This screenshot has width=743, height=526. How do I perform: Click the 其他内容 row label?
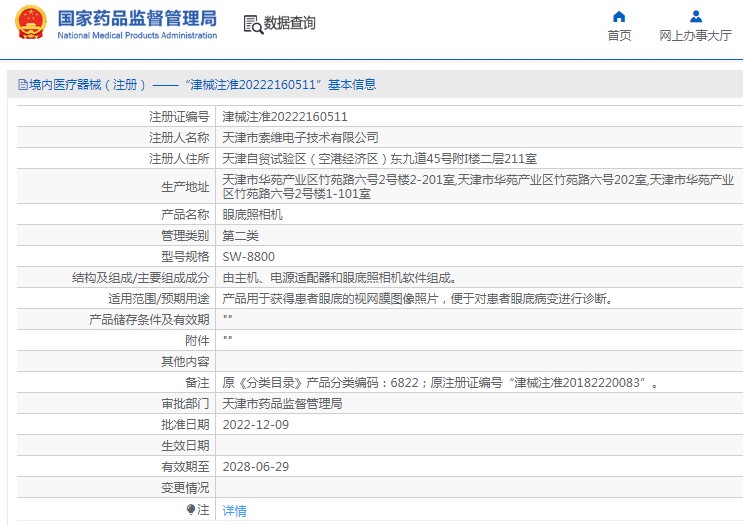(x=185, y=362)
